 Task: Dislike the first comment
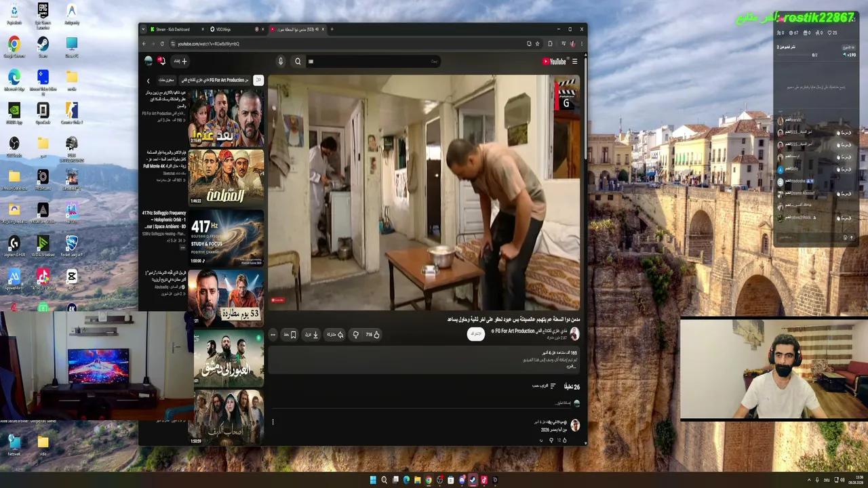pos(551,441)
